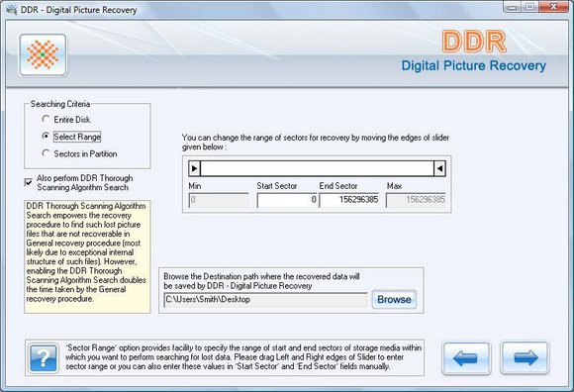
Task: Click the Browse the Destination path instruction text
Action: [x=261, y=281]
